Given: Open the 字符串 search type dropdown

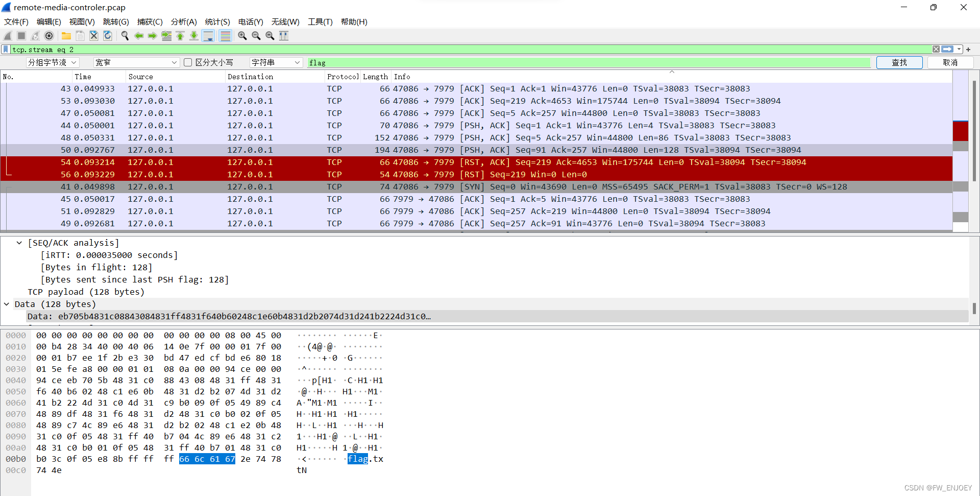Looking at the screenshot, I should (x=276, y=62).
